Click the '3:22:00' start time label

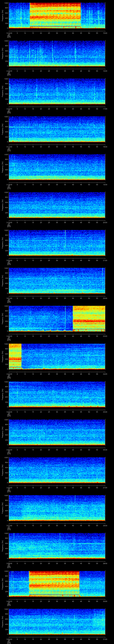click(9, 336)
